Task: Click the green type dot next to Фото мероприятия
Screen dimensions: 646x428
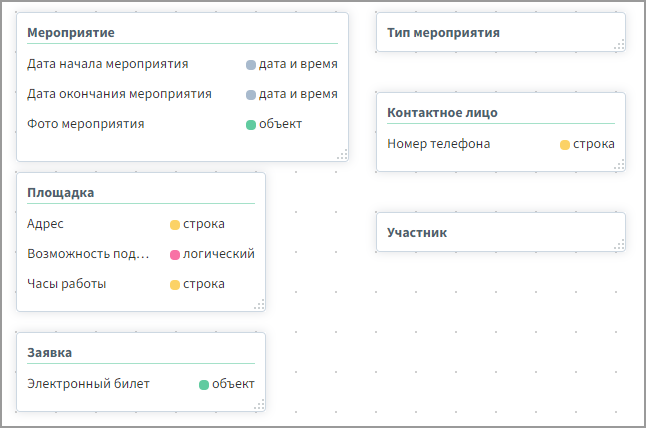Action: click(251, 125)
